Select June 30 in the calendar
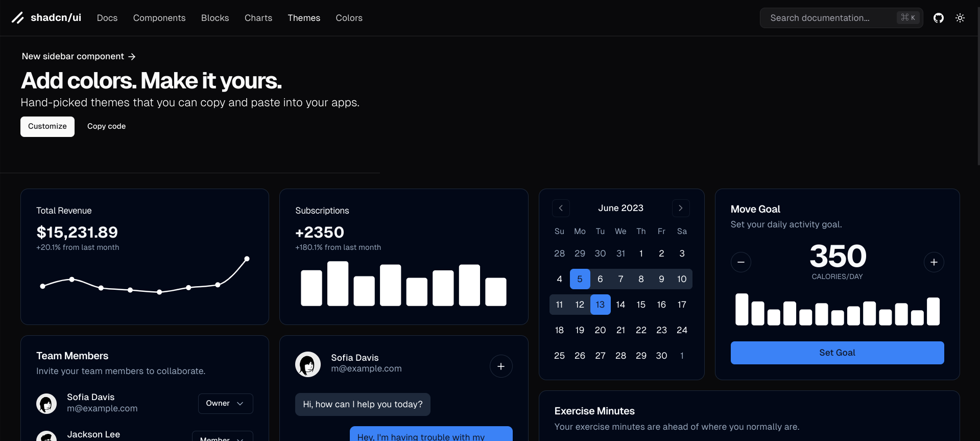980x441 pixels. (661, 356)
